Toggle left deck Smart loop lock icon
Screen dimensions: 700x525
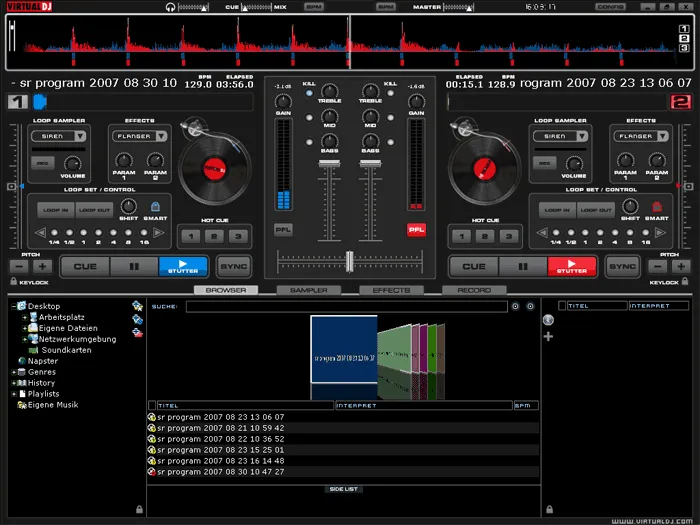(x=155, y=206)
